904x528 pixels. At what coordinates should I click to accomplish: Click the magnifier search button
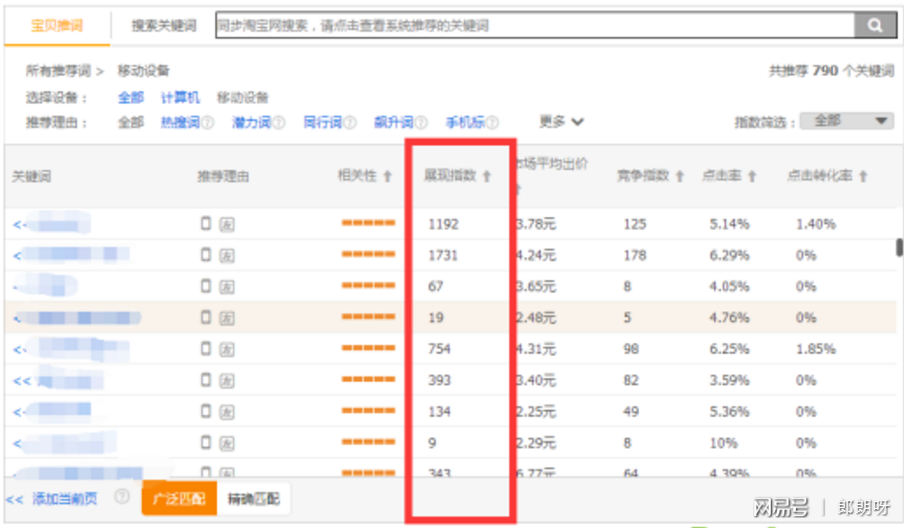pos(875,25)
